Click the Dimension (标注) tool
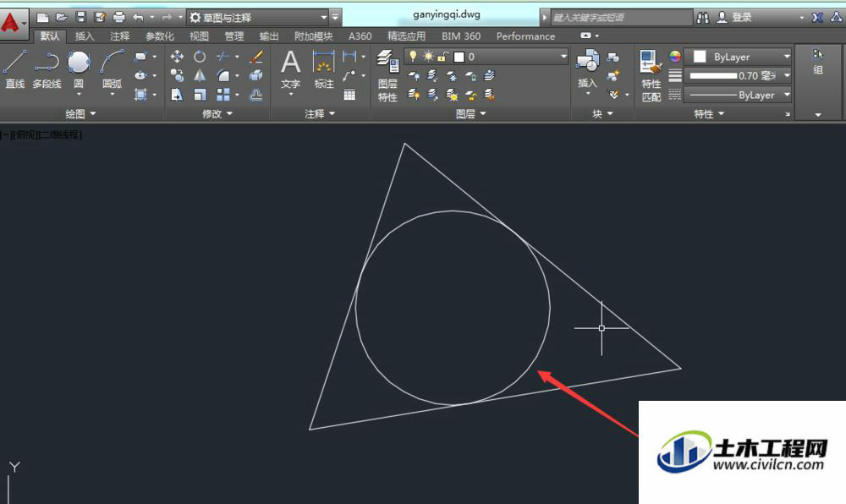 pyautogui.click(x=324, y=69)
